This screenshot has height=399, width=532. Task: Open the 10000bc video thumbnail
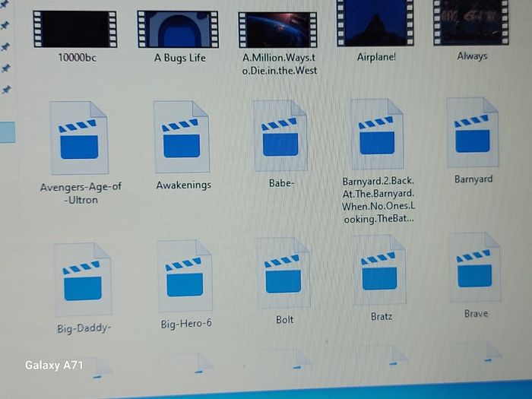pyautogui.click(x=75, y=29)
